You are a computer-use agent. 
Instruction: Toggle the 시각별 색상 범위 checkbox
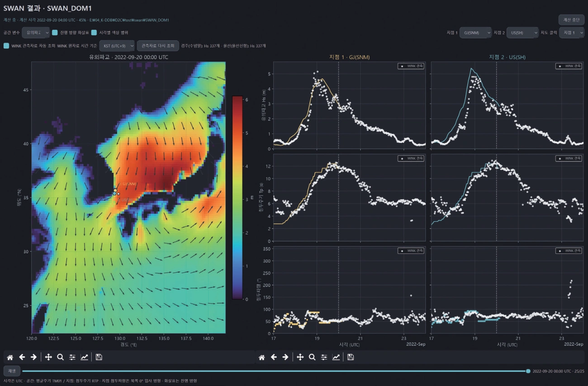94,33
